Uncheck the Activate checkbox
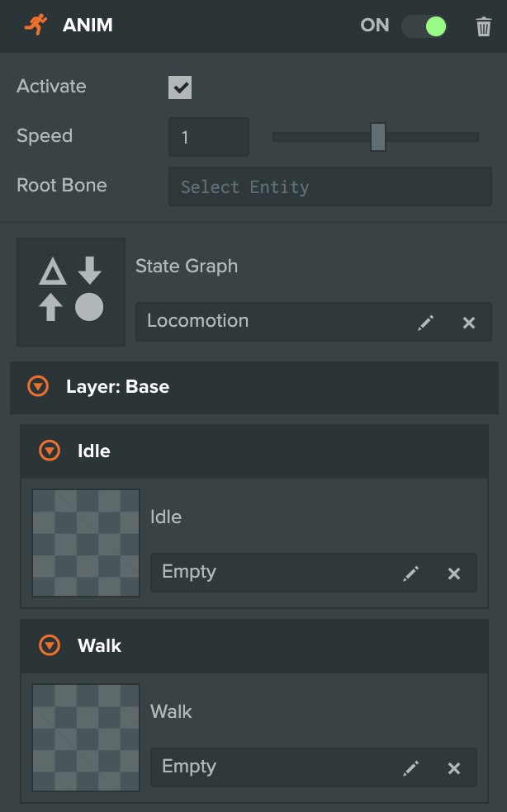Viewport: 507px width, 812px height. click(x=180, y=87)
